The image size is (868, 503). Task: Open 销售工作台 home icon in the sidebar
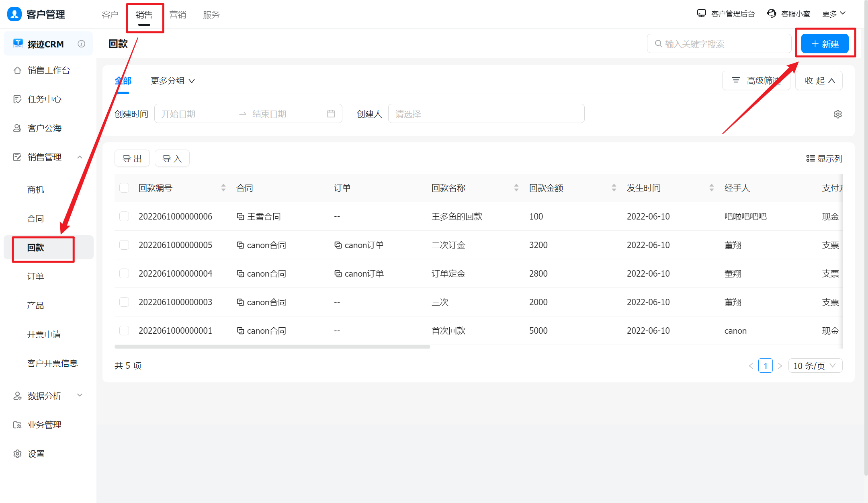click(17, 70)
